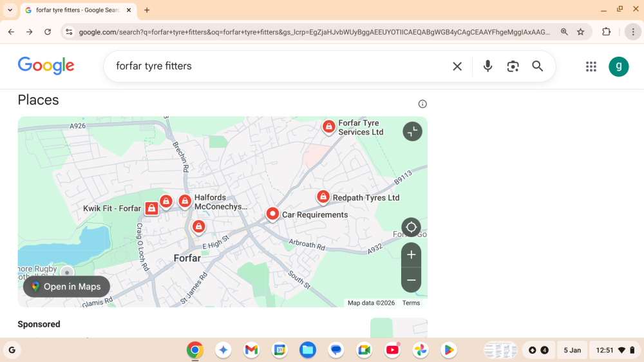Image resolution: width=644 pixels, height=362 pixels.
Task: Go to Google homepage via logo
Action: 46,66
